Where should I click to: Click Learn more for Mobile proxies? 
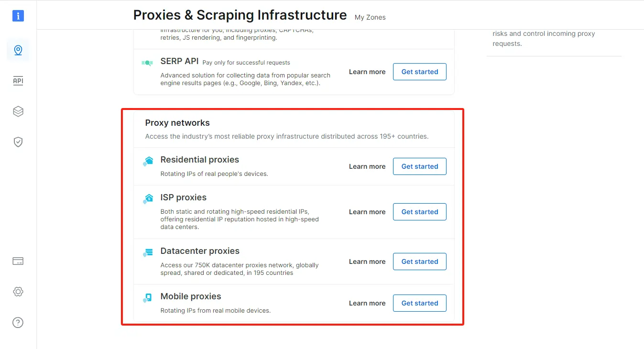click(x=367, y=303)
